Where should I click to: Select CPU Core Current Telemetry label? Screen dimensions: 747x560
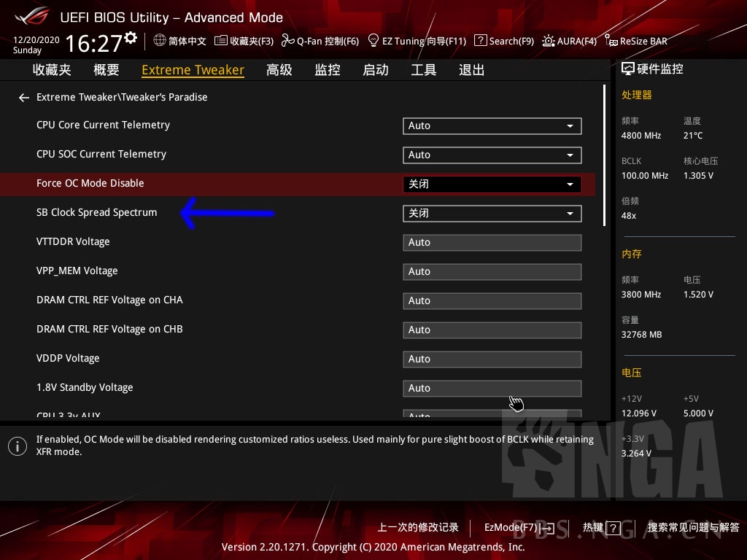pos(103,125)
